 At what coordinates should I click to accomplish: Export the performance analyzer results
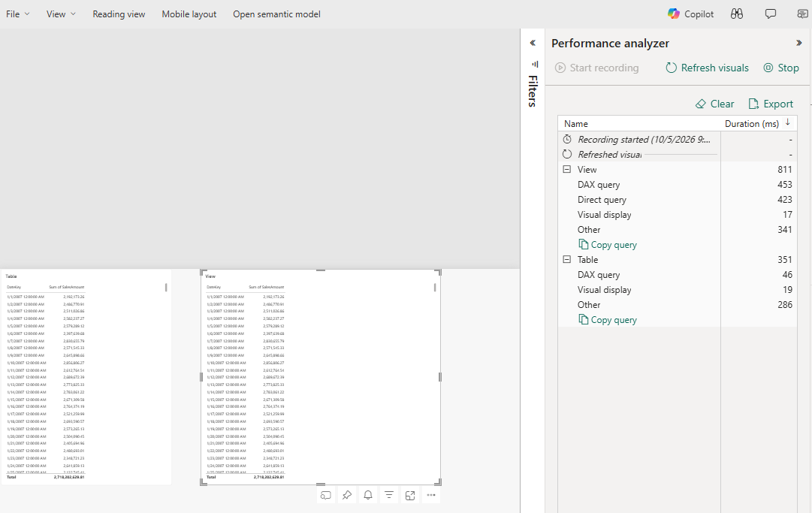(771, 104)
